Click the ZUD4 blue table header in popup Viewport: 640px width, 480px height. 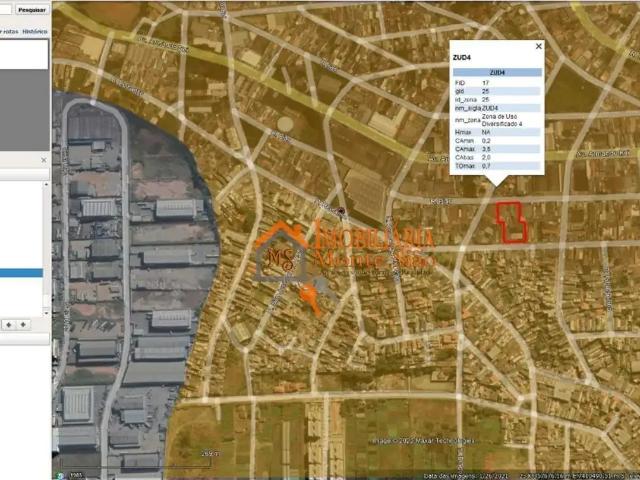(x=497, y=73)
